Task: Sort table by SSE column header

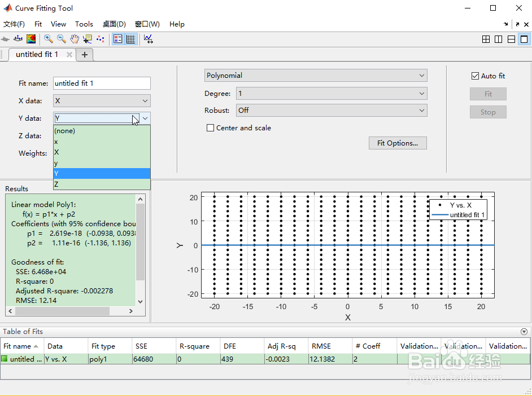Action: (154, 346)
